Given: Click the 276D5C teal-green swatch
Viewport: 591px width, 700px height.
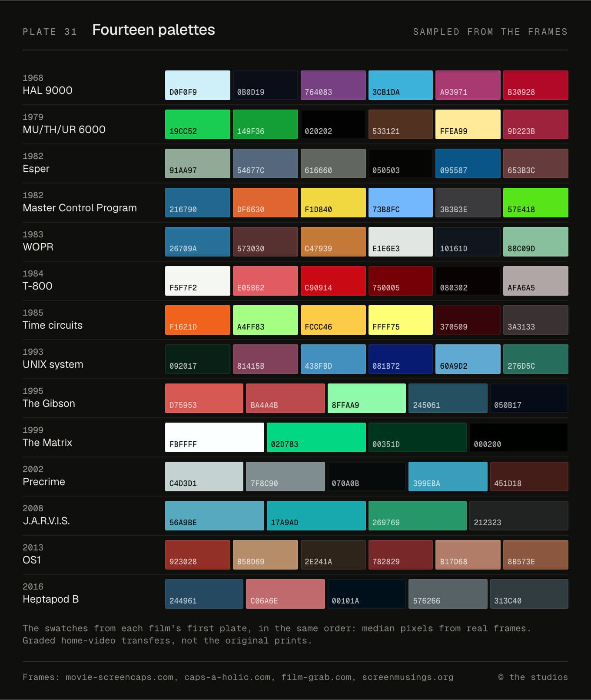Looking at the screenshot, I should (x=536, y=359).
